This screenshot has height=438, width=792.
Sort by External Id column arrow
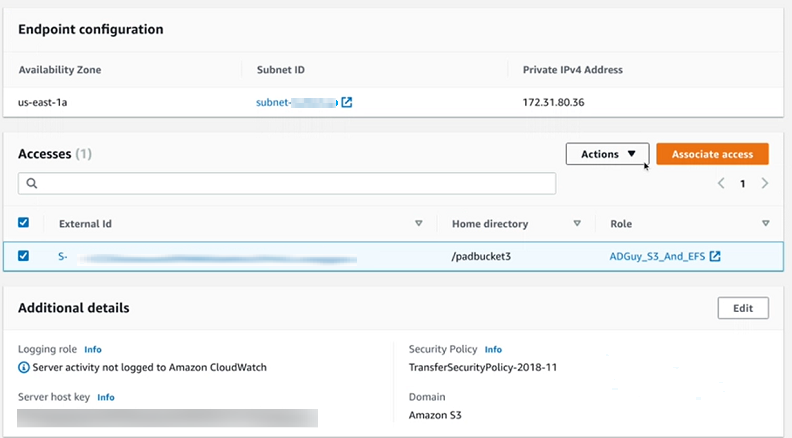[x=419, y=224]
